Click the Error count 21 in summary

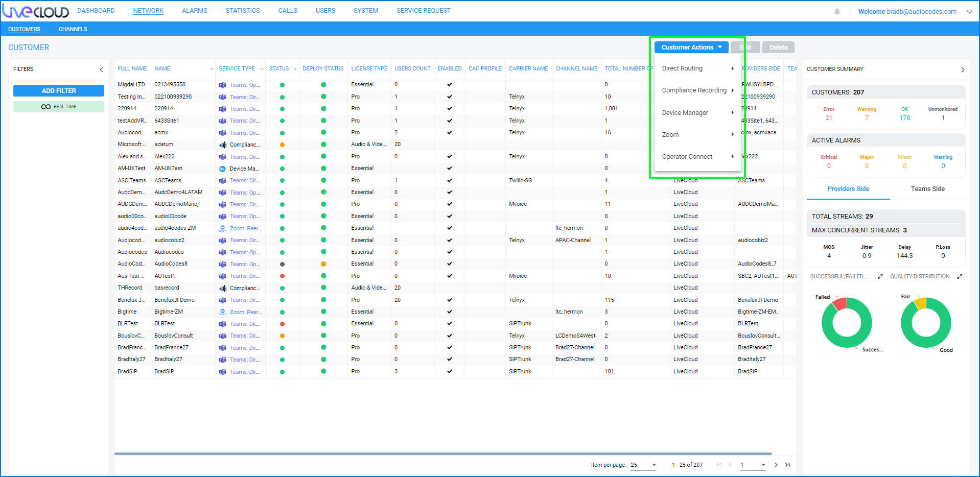(829, 118)
